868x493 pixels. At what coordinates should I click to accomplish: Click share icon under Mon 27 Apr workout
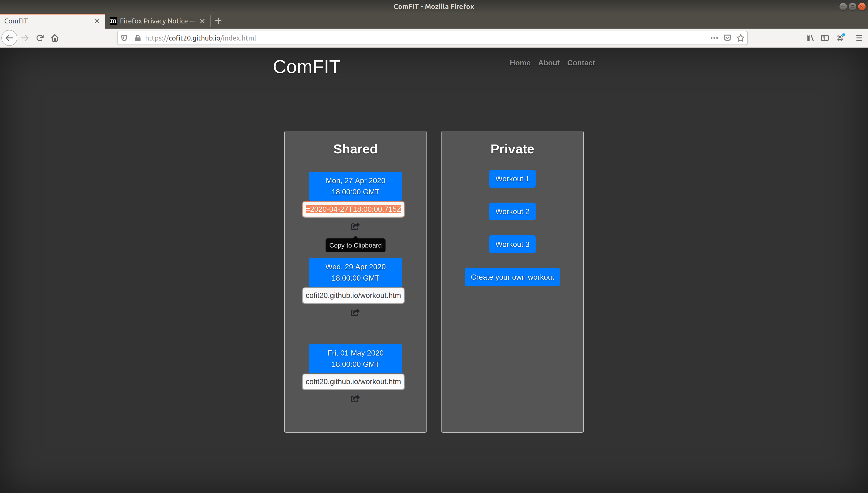pos(355,226)
